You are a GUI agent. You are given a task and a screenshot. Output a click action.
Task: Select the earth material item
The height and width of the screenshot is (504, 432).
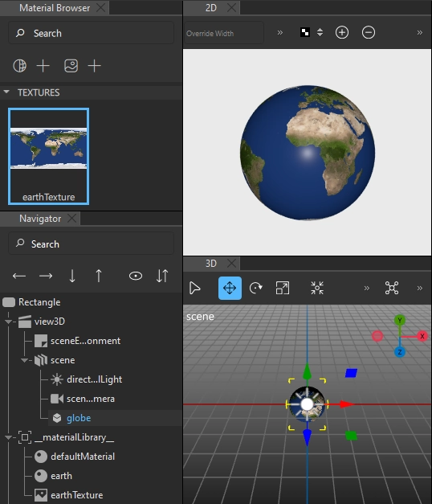click(x=61, y=476)
